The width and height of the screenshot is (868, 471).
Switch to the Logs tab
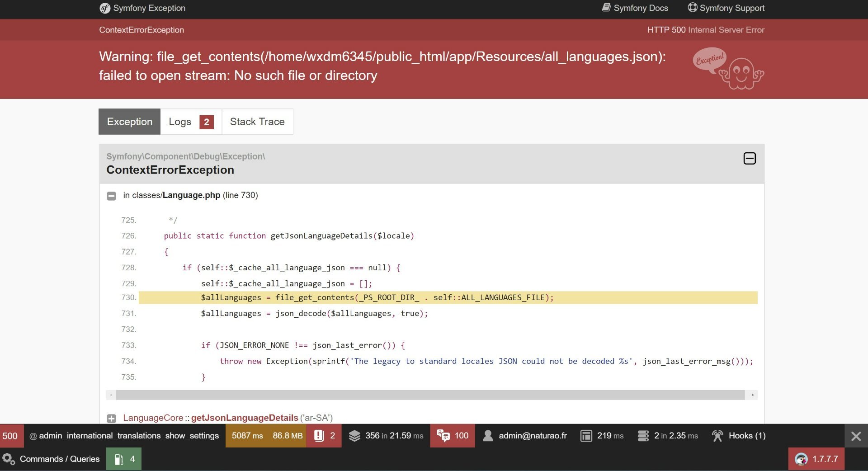tap(191, 122)
